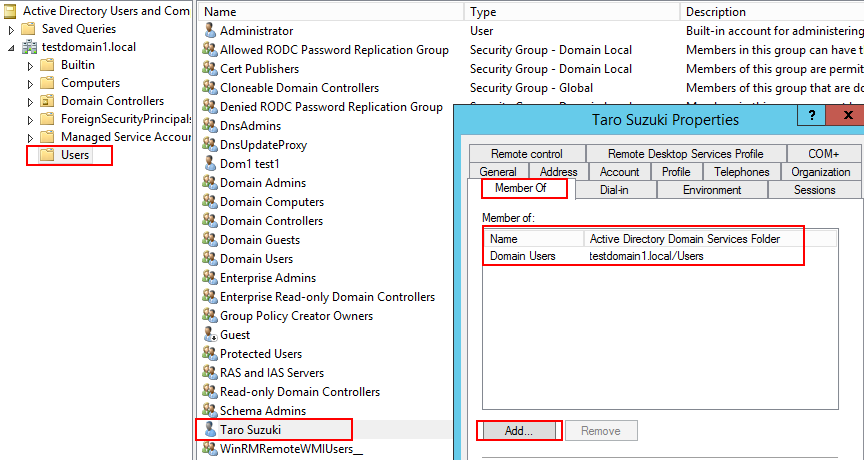Screen dimensions: 864x460
Task: Click the DnsUpdateProxy group icon
Action: (210, 145)
